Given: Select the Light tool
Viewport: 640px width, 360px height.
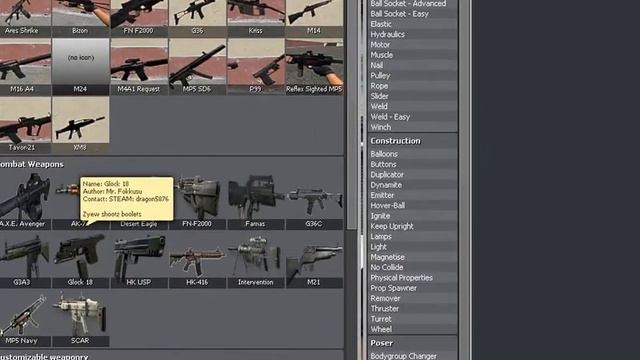Looking at the screenshot, I should pyautogui.click(x=412, y=247).
